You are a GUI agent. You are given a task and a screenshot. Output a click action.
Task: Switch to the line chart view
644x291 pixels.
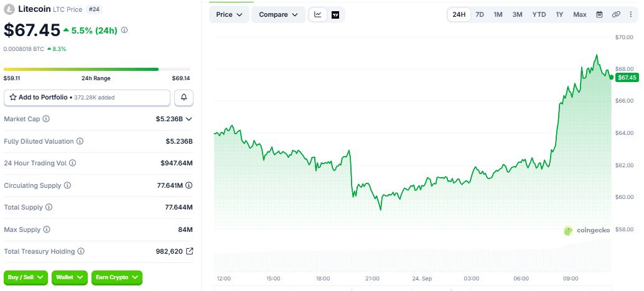click(318, 15)
